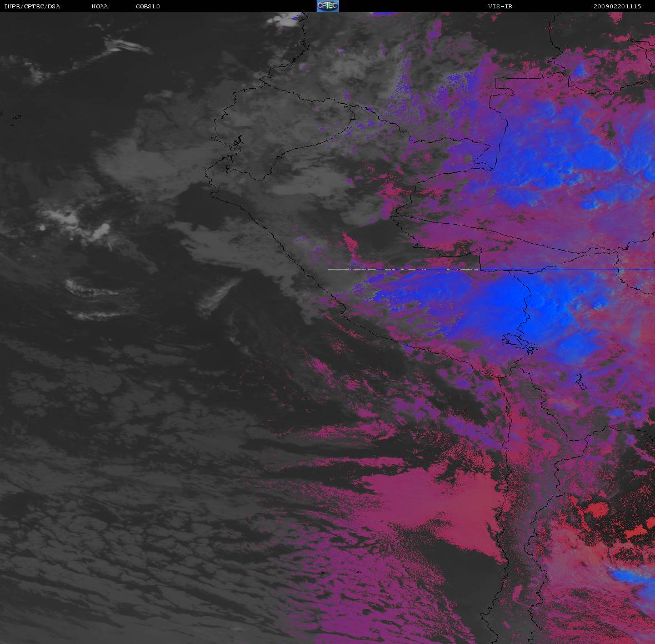
Task: Click the blue cloud in the bottom-right corner
Action: pyautogui.click(x=633, y=580)
